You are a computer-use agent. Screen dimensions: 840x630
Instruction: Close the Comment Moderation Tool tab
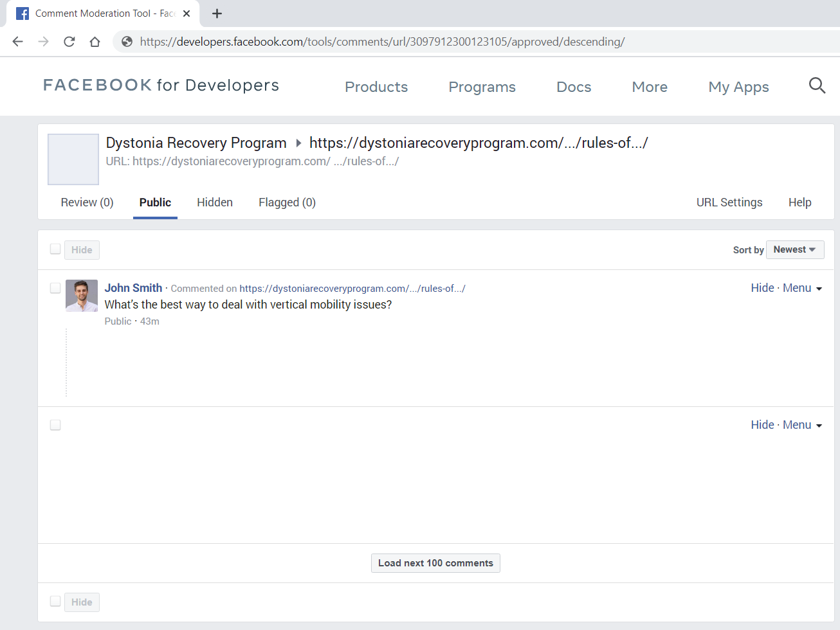[187, 14]
